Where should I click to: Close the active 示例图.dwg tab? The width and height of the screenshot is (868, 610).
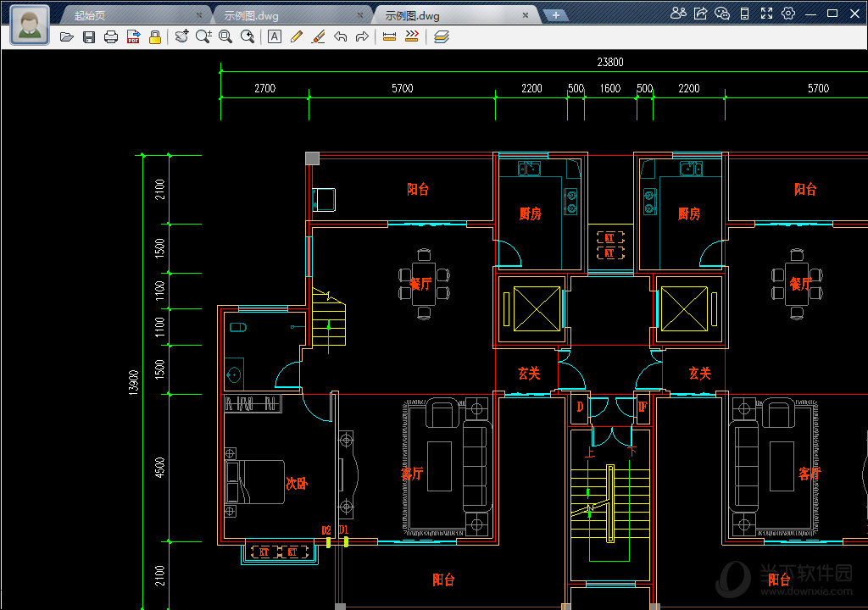point(526,15)
